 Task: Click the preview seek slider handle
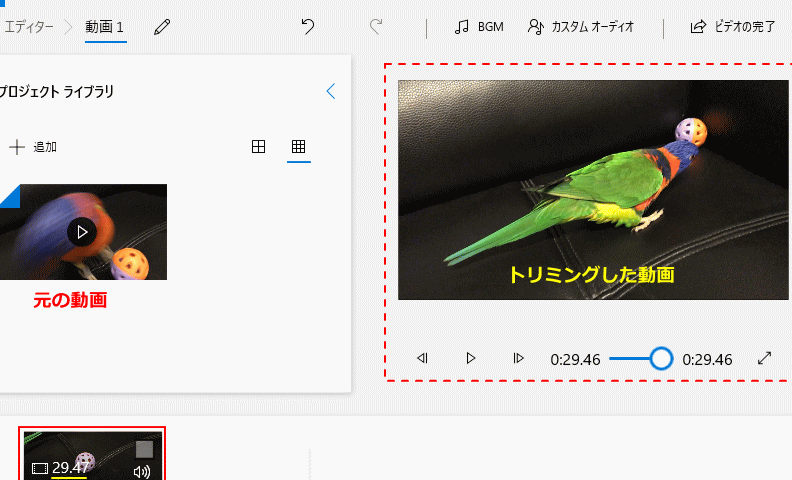pyautogui.click(x=661, y=358)
